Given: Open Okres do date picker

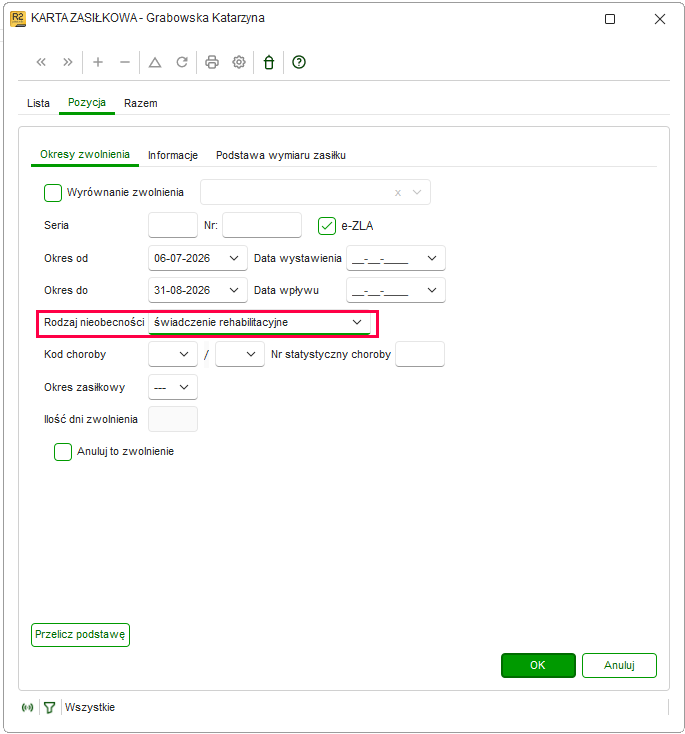Looking at the screenshot, I should (x=234, y=290).
